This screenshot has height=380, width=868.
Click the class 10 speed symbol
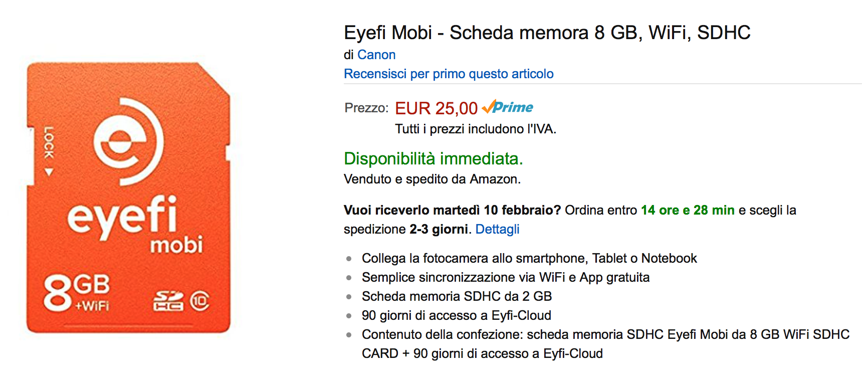[x=199, y=301]
